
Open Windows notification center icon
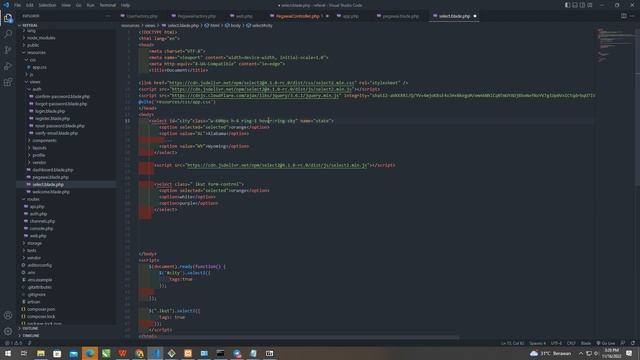(x=629, y=353)
